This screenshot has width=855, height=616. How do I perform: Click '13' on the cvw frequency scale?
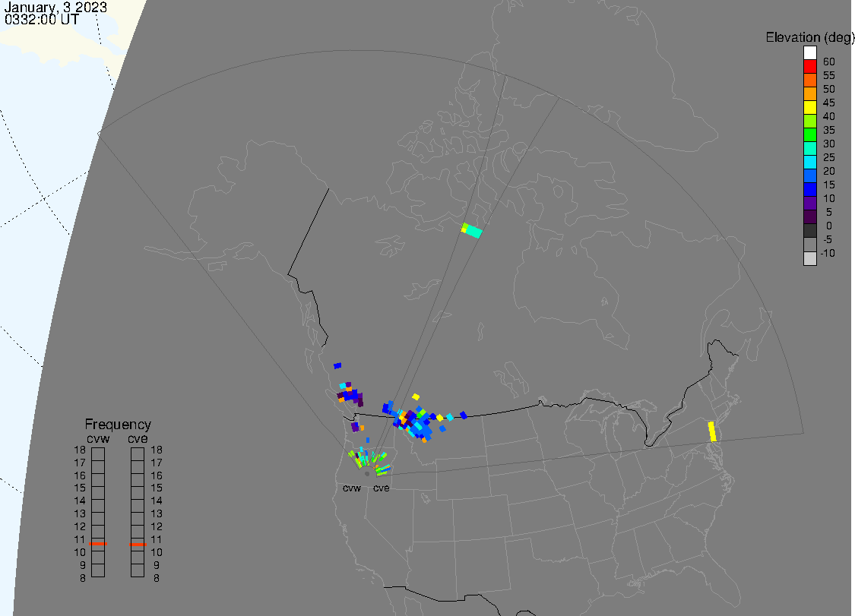[x=80, y=513]
